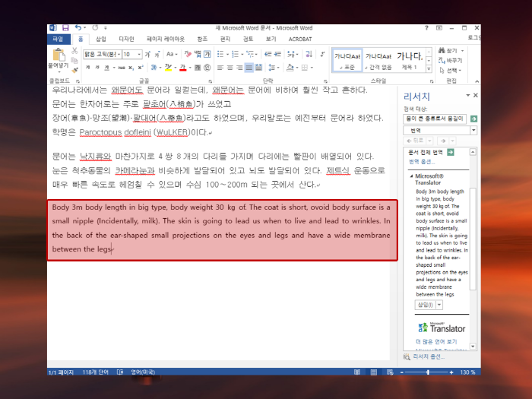532x399 pixels.
Task: Sort text with the sort icon
Action: point(309,54)
